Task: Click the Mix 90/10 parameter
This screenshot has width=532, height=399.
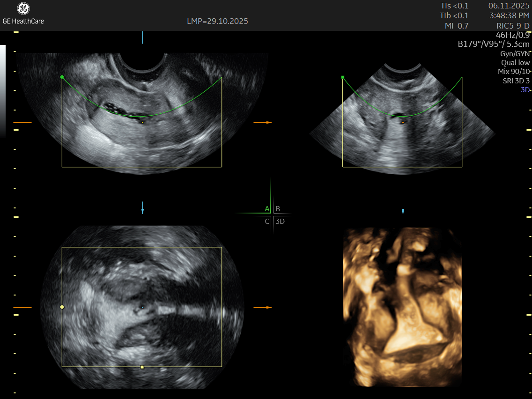Action: [513, 72]
